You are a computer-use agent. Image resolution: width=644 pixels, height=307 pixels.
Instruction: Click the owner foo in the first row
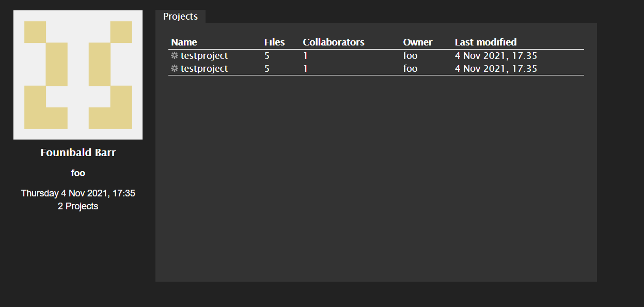pos(410,55)
